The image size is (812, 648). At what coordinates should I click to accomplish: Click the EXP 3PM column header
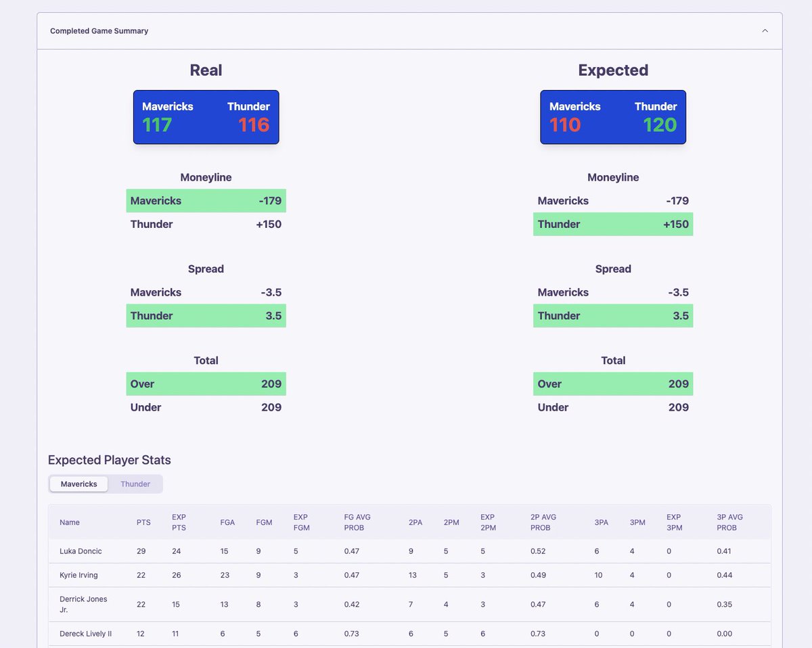pos(674,522)
